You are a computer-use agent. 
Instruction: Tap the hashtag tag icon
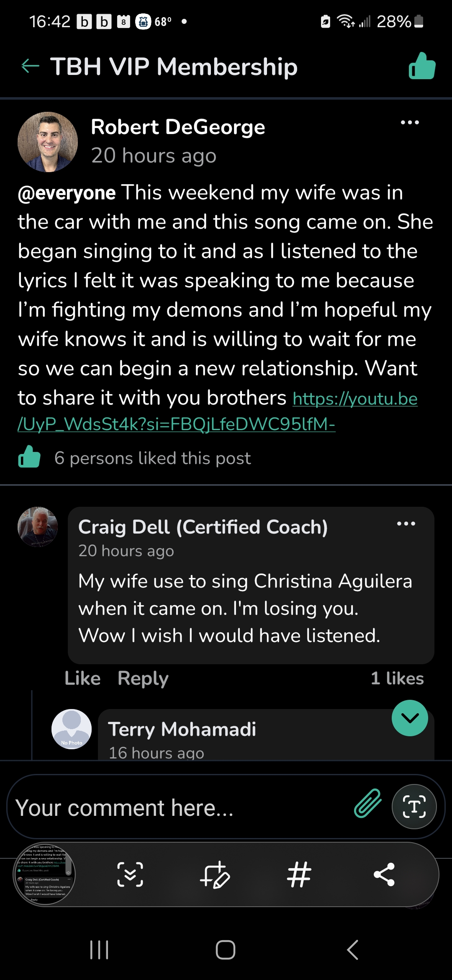[x=299, y=874]
